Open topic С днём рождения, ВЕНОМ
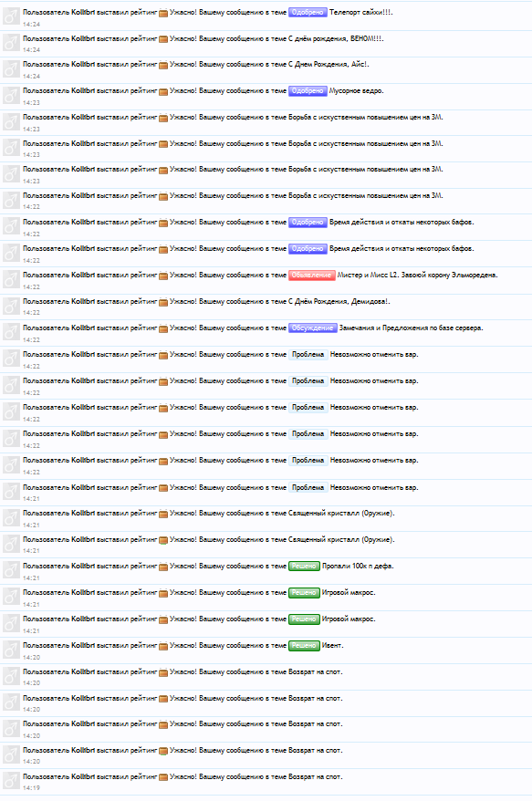Screen dimensions: 532x801 (x=335, y=39)
